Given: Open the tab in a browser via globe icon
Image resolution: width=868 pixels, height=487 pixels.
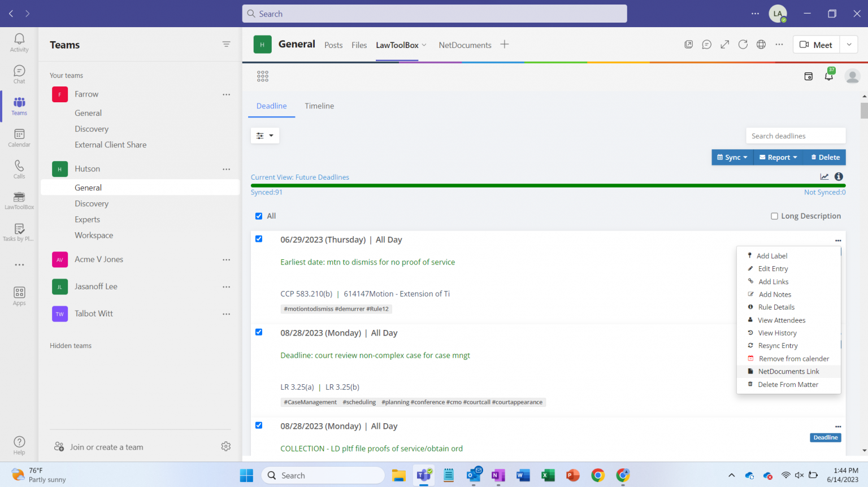Looking at the screenshot, I should 761,44.
